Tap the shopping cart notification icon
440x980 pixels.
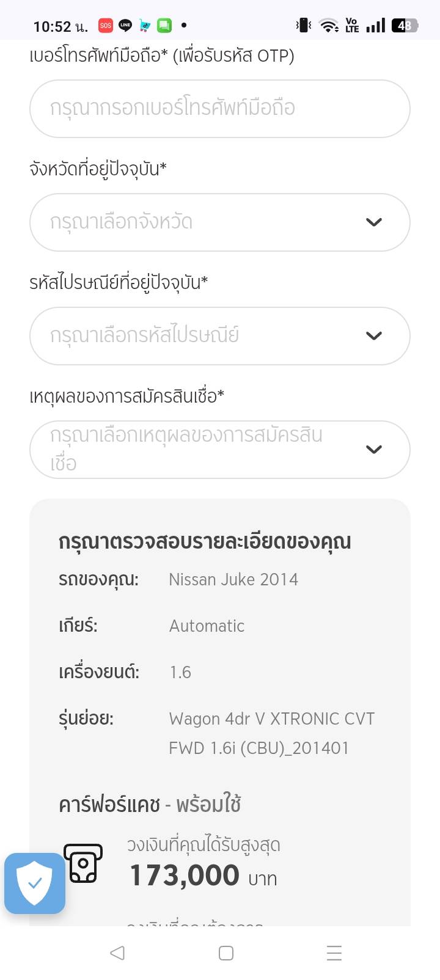click(145, 26)
